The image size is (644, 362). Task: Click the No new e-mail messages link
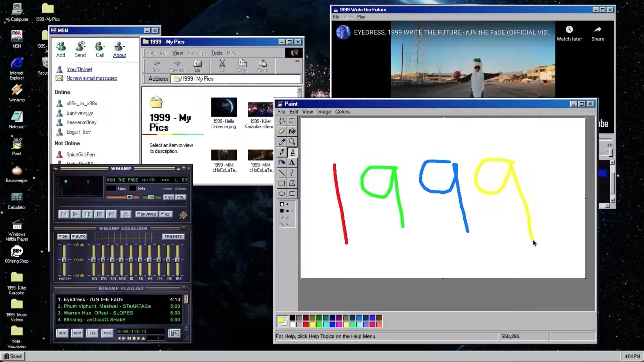91,78
